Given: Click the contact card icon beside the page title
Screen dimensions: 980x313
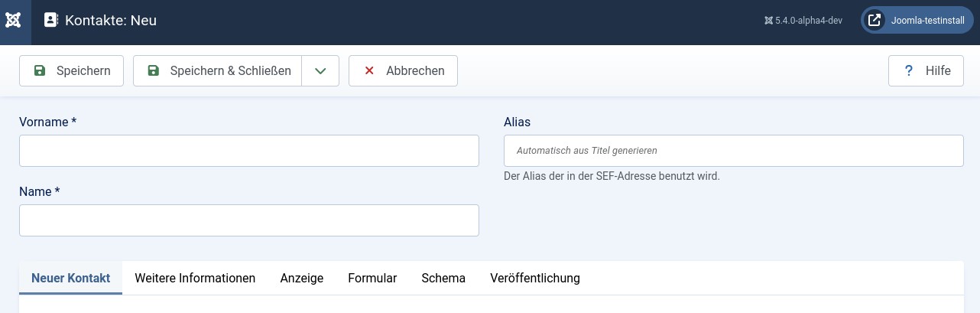Looking at the screenshot, I should 51,21.
